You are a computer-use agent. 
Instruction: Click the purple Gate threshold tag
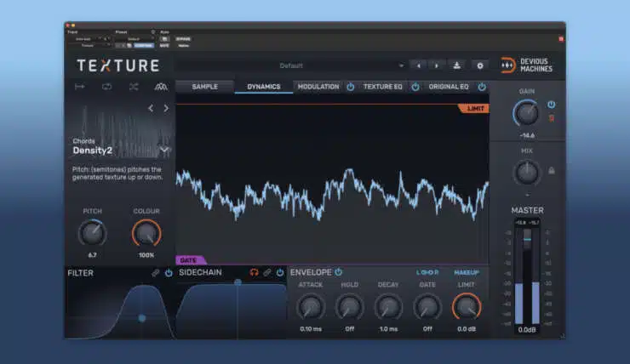(190, 260)
